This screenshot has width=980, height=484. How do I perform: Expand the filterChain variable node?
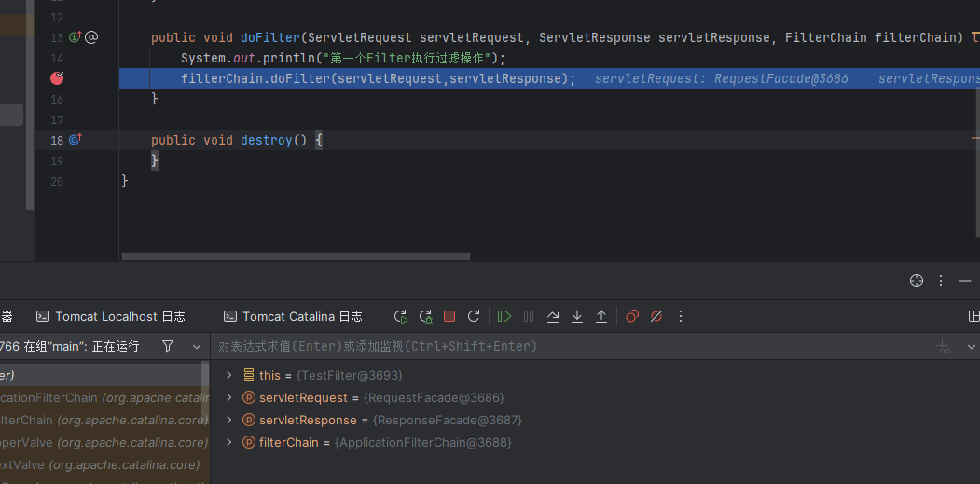(229, 442)
